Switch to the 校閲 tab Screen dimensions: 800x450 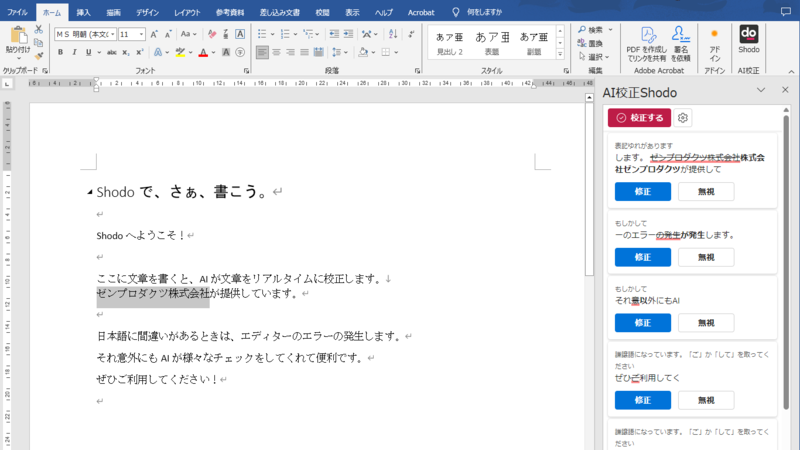[322, 12]
